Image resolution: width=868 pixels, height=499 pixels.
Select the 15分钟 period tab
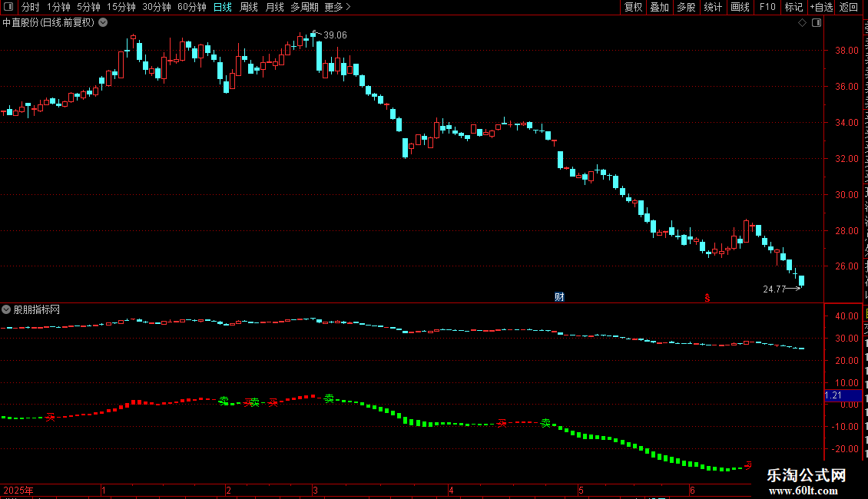click(x=121, y=7)
